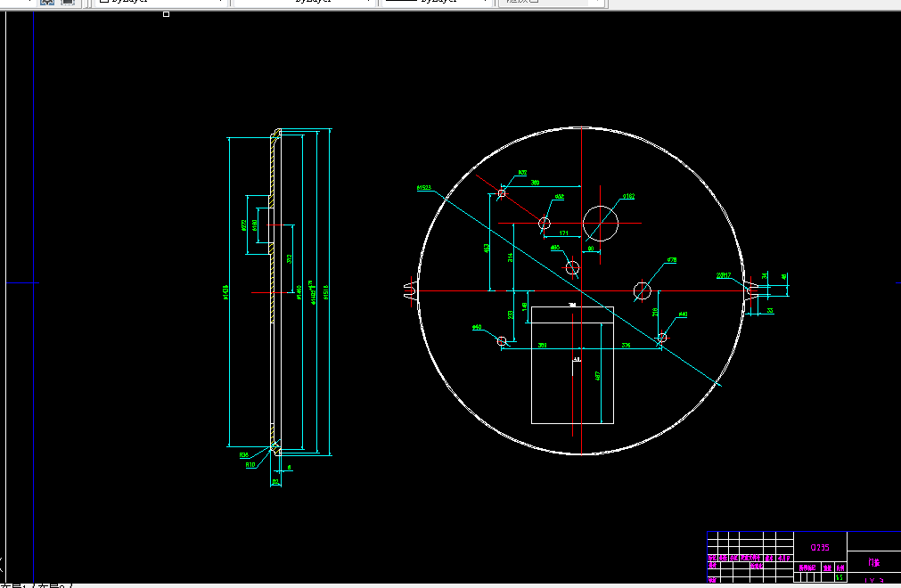Click the 80 dimension below the φ182 circle
Viewport: 901px width, 588px height.
coord(591,249)
